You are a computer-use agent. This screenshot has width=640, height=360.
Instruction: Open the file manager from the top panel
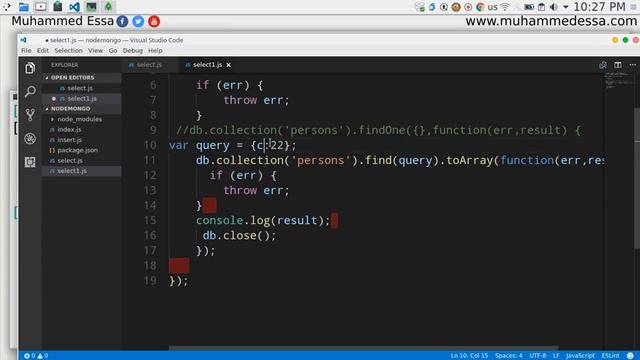click(24, 7)
